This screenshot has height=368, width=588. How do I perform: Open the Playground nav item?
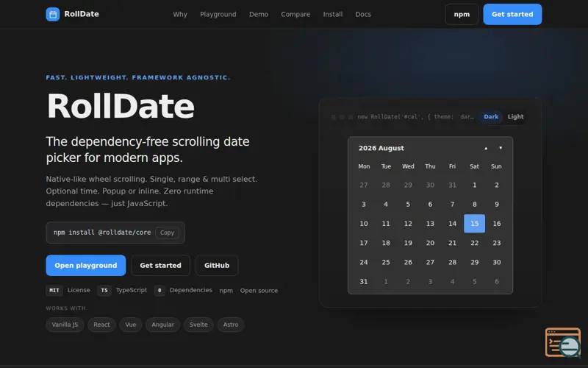point(218,14)
